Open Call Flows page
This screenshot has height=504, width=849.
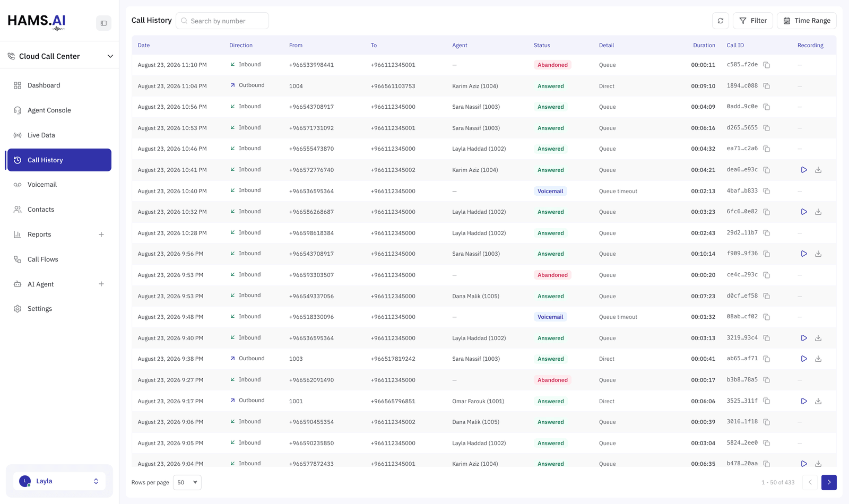tap(59, 259)
